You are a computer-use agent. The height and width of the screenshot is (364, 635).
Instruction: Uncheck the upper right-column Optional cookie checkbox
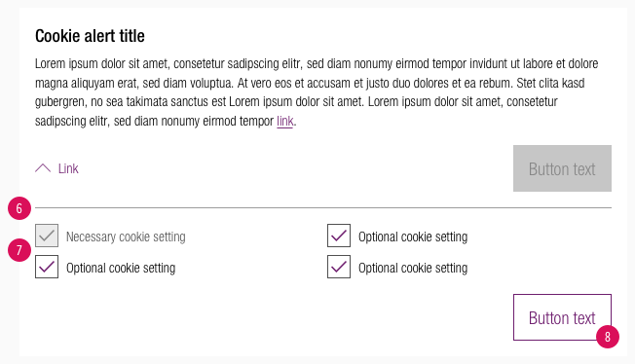pos(339,236)
